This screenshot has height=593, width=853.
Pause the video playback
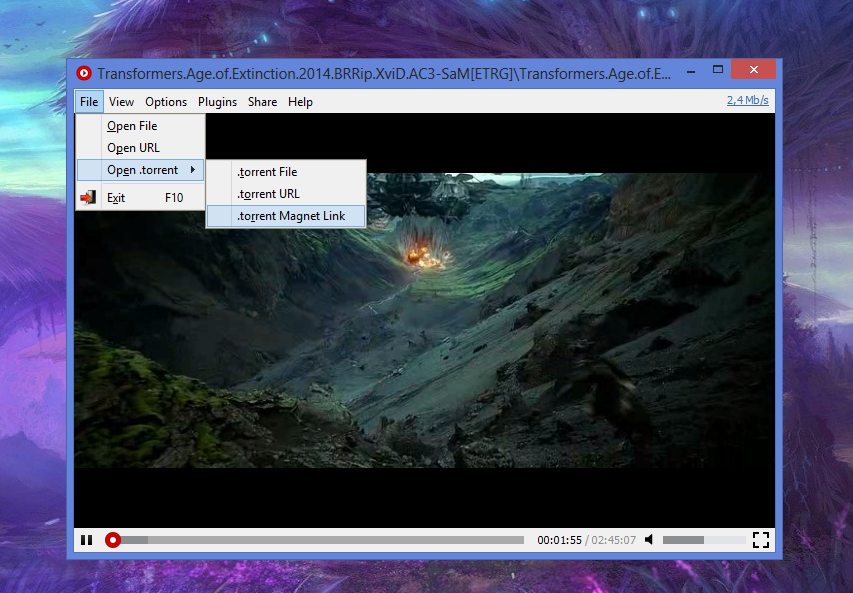click(86, 540)
